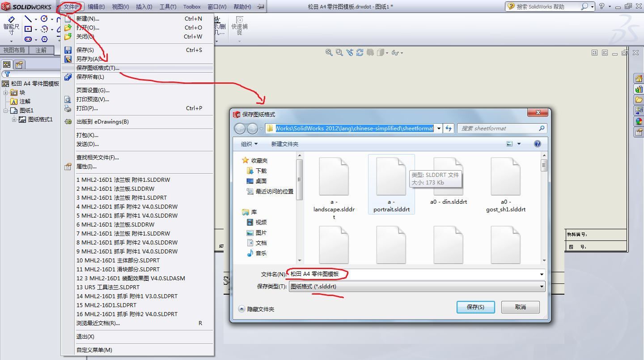
Task: Open the PropertyManager tab icon
Action: pos(20,64)
